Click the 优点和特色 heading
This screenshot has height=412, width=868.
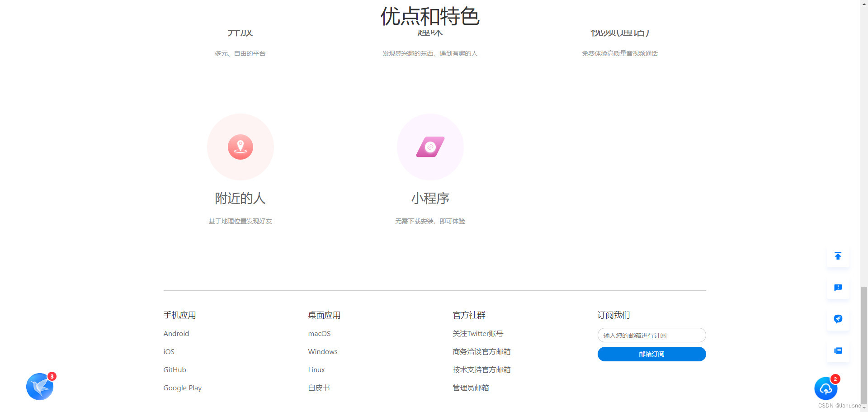click(x=430, y=16)
